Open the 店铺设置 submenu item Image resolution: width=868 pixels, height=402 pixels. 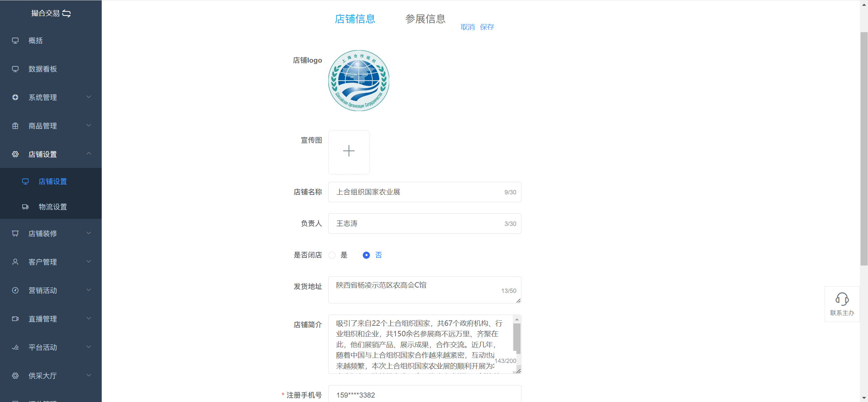(51, 182)
